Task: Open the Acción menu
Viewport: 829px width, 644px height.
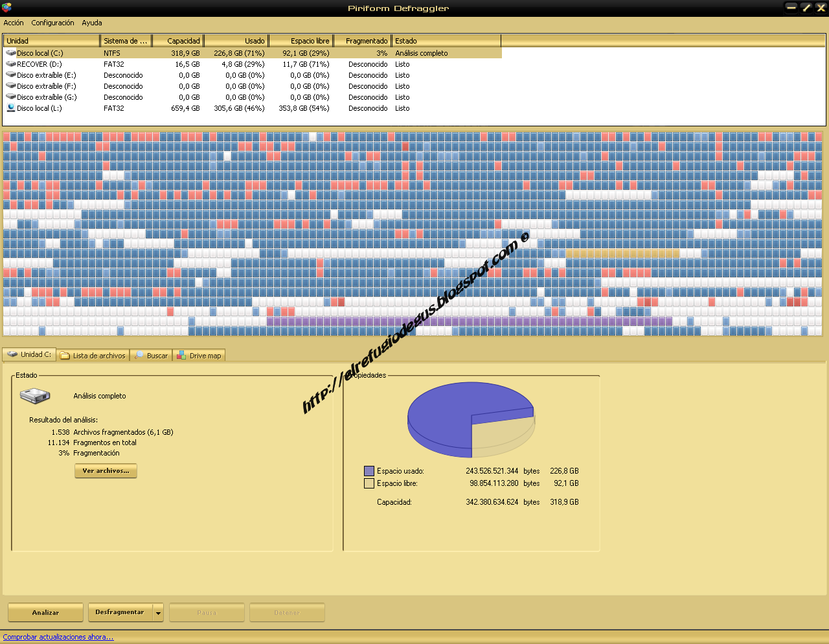Action: (x=14, y=23)
